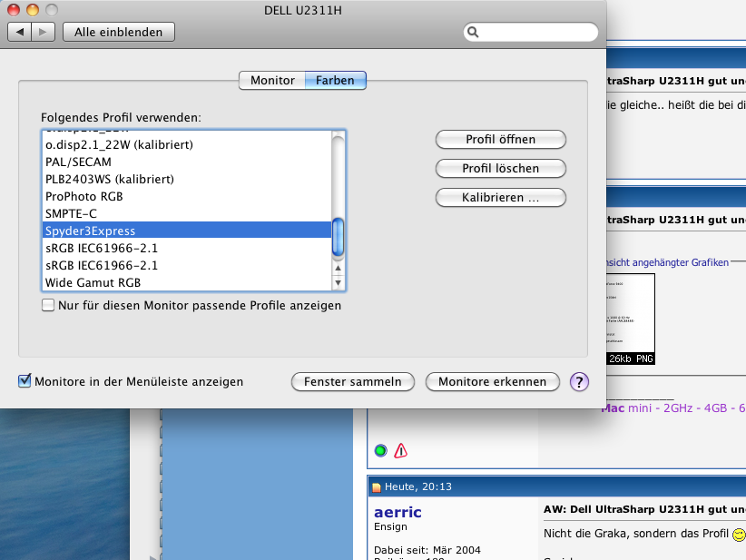The height and width of the screenshot is (560, 746).
Task: Click forum user name 'aerric'
Action: pos(398,512)
